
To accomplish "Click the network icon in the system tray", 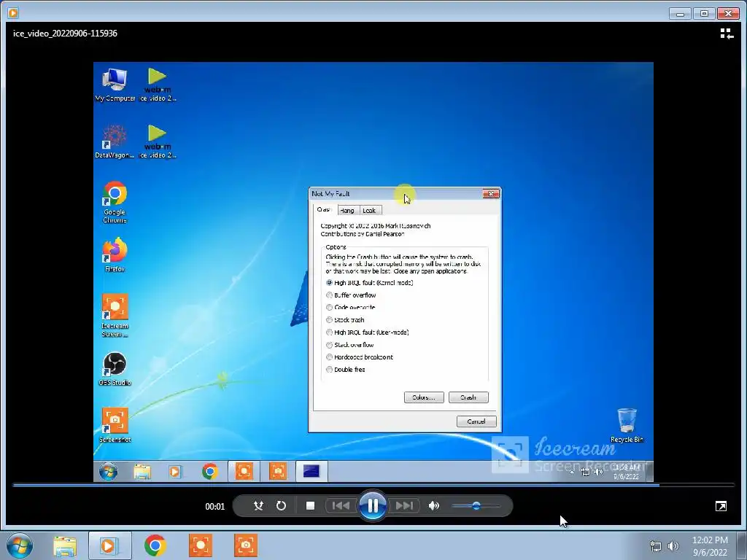I will point(656,546).
